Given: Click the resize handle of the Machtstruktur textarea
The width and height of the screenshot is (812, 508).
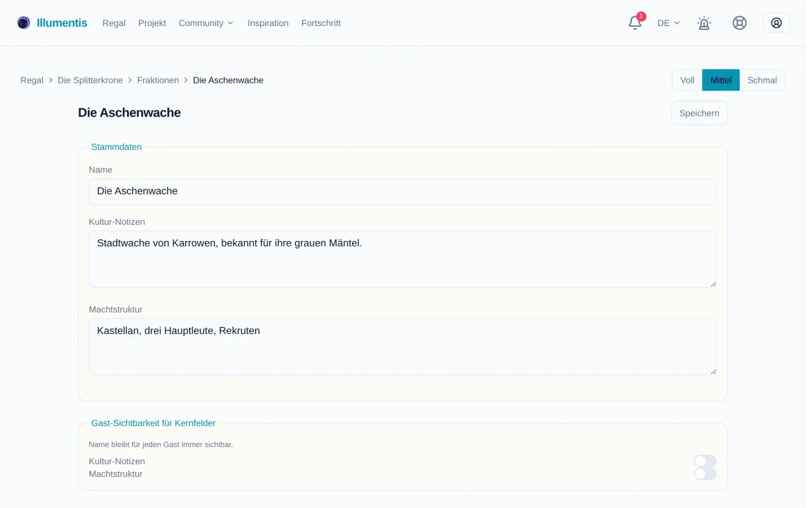Looking at the screenshot, I should coord(713,371).
